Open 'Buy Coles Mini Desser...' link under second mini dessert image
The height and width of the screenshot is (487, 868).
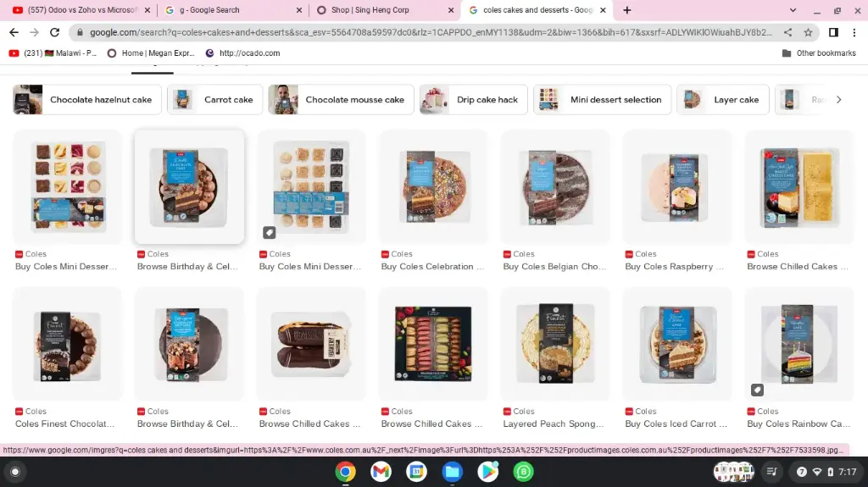pyautogui.click(x=310, y=266)
